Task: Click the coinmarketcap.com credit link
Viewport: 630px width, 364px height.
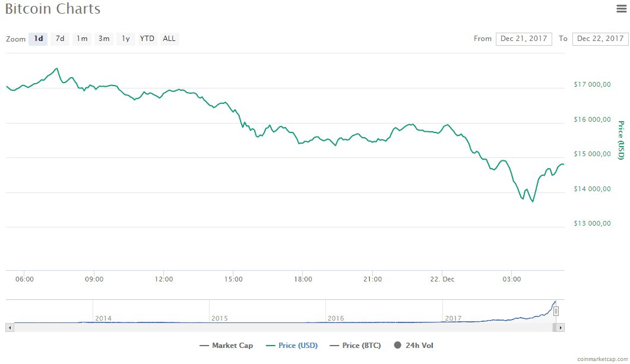Action: coord(602,359)
